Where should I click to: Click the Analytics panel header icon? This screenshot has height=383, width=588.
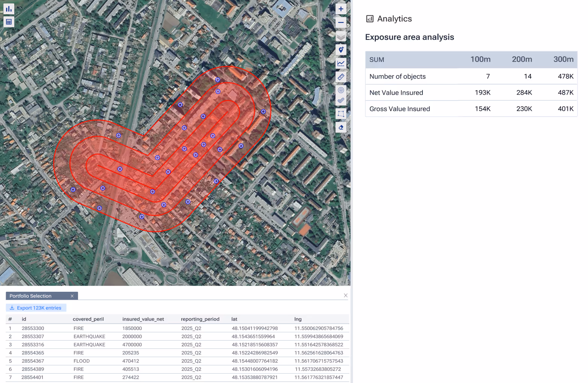click(369, 18)
